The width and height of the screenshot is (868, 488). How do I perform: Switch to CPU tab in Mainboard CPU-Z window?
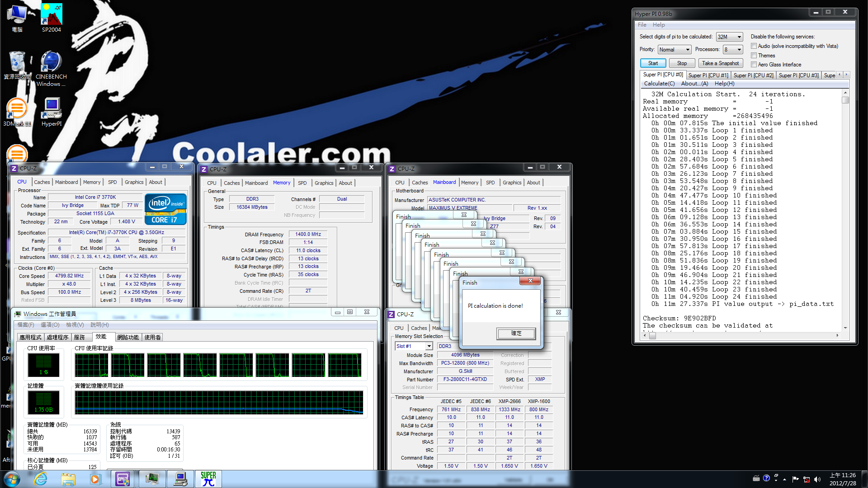tap(400, 183)
